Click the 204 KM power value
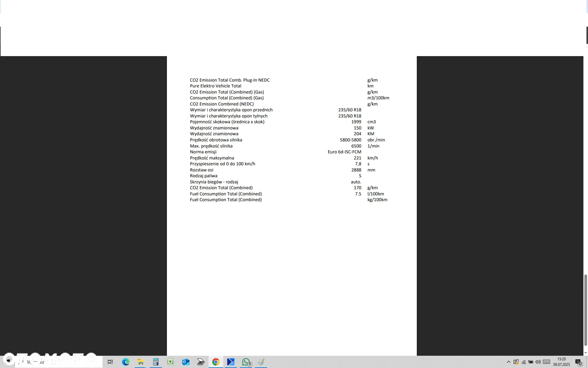 tap(357, 134)
